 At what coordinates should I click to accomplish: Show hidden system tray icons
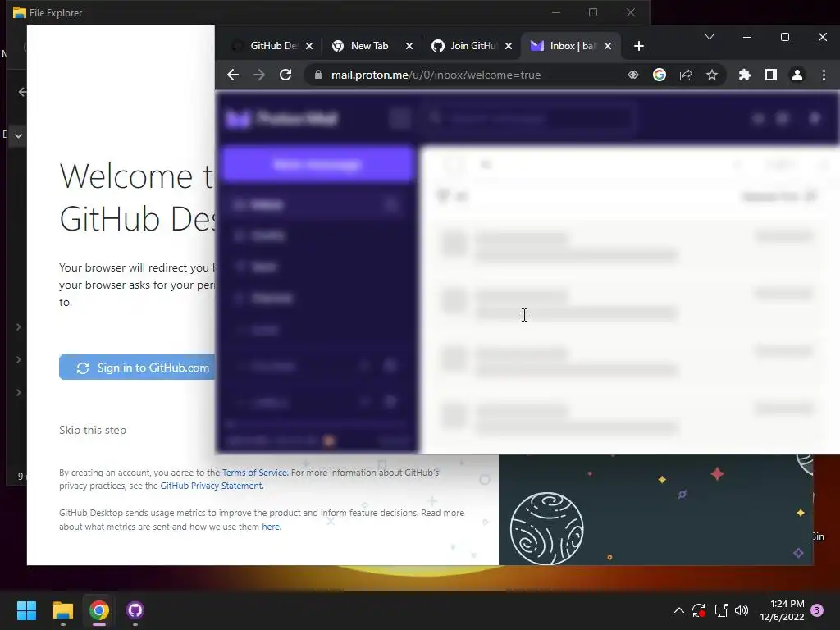[678, 610]
